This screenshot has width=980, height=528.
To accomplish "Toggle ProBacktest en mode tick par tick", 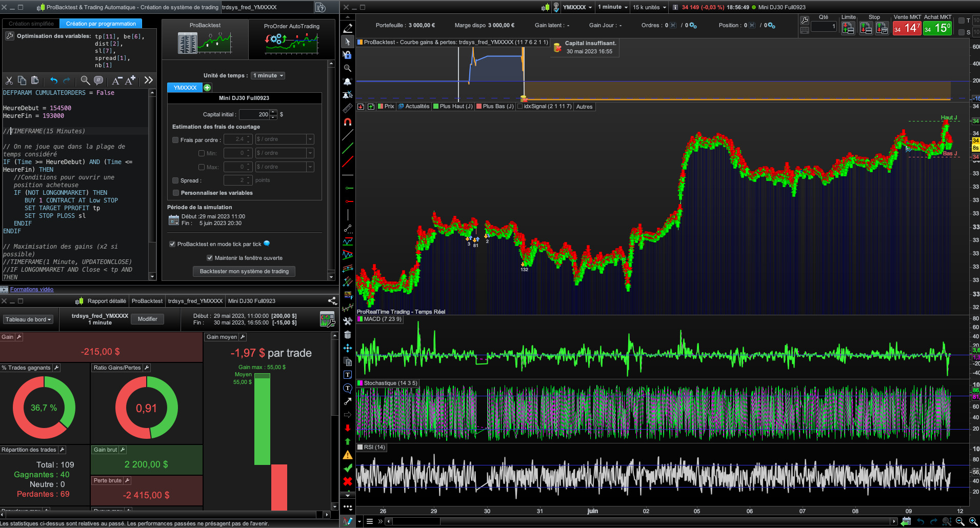I will [173, 244].
